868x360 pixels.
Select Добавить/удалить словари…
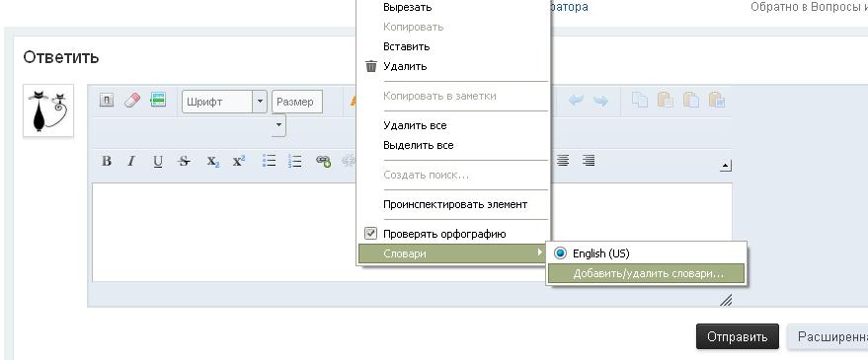pos(646,274)
